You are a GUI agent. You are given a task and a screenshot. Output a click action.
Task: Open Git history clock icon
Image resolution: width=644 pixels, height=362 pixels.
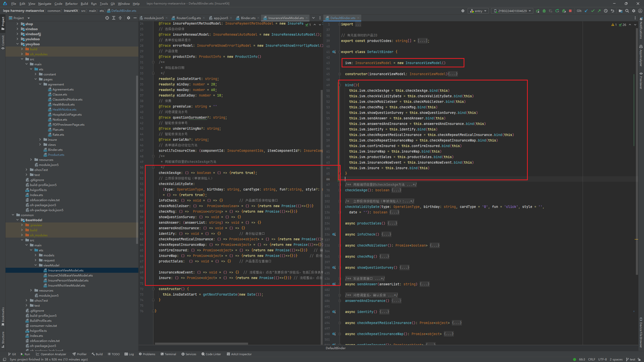pos(606,11)
